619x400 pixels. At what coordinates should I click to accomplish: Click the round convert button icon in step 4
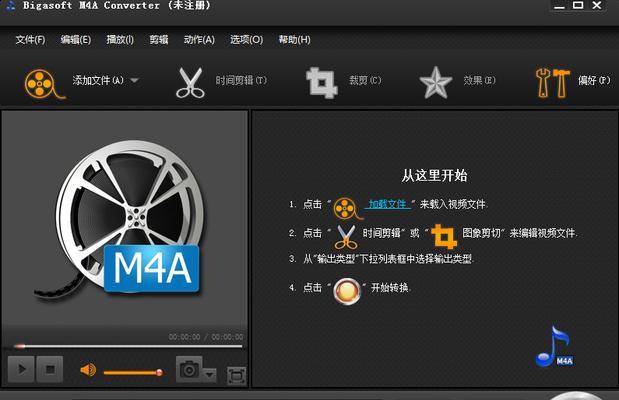347,291
